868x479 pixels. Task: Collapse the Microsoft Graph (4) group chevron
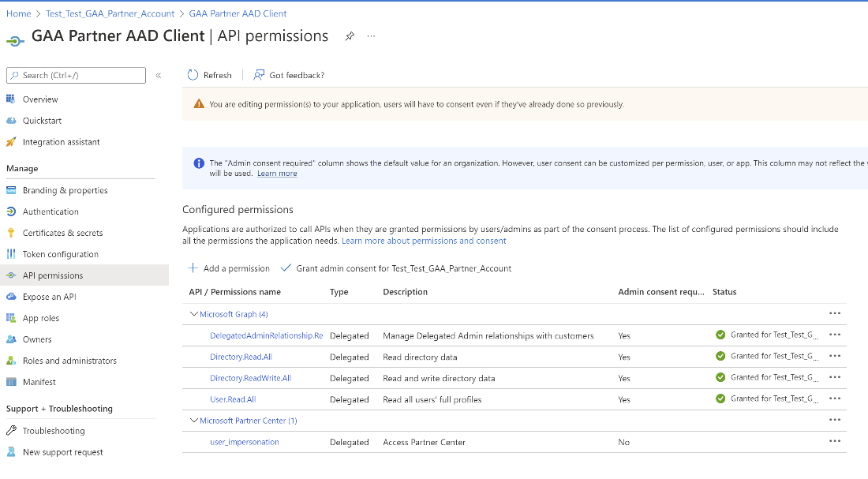194,314
